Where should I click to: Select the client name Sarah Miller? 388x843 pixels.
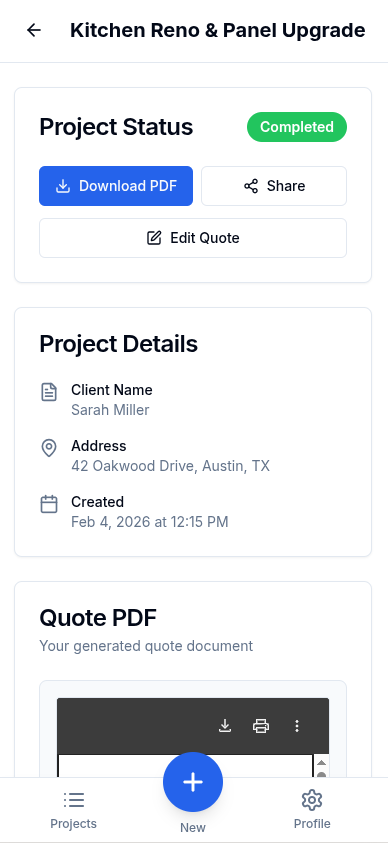point(110,410)
